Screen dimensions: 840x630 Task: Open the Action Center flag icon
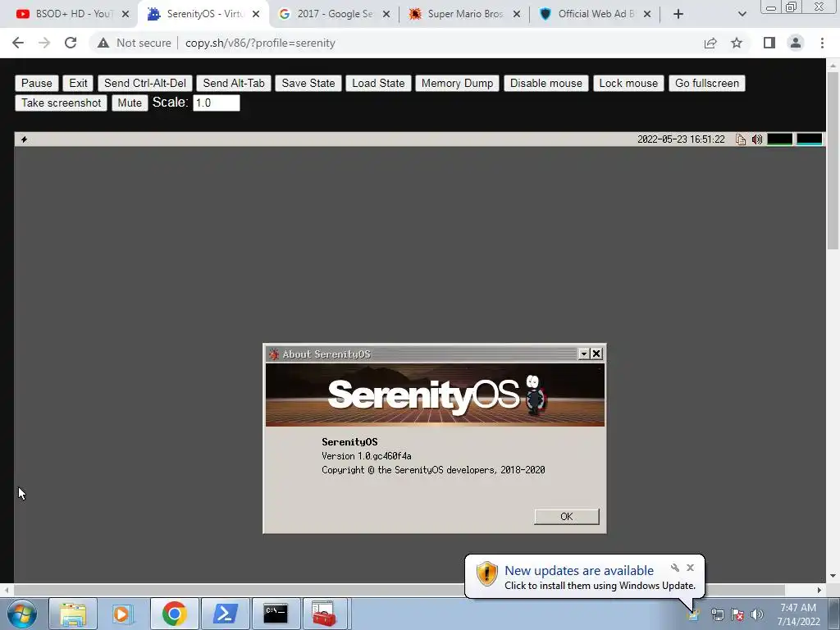point(737,614)
